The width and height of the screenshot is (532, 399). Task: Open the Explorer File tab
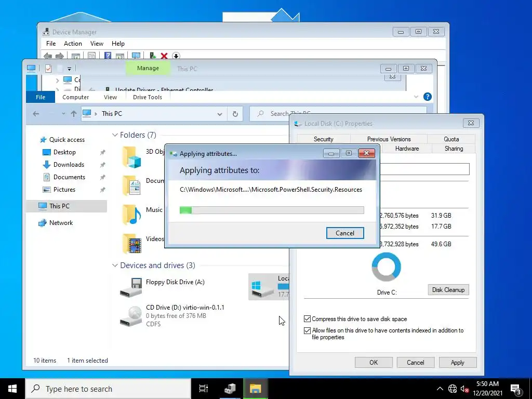coord(41,97)
